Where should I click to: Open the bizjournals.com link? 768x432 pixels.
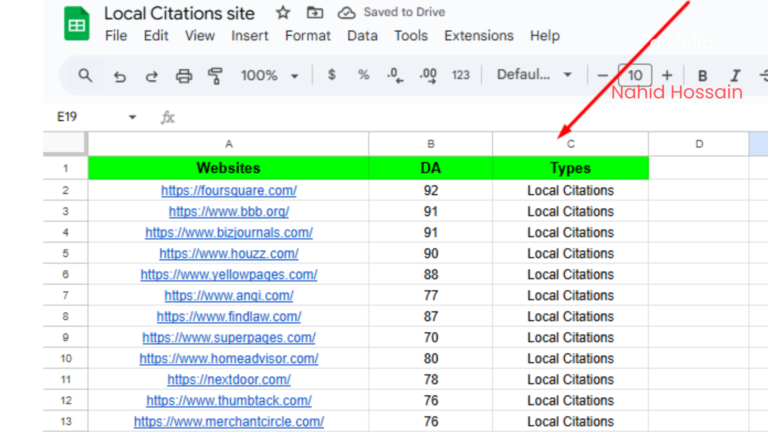pos(229,233)
